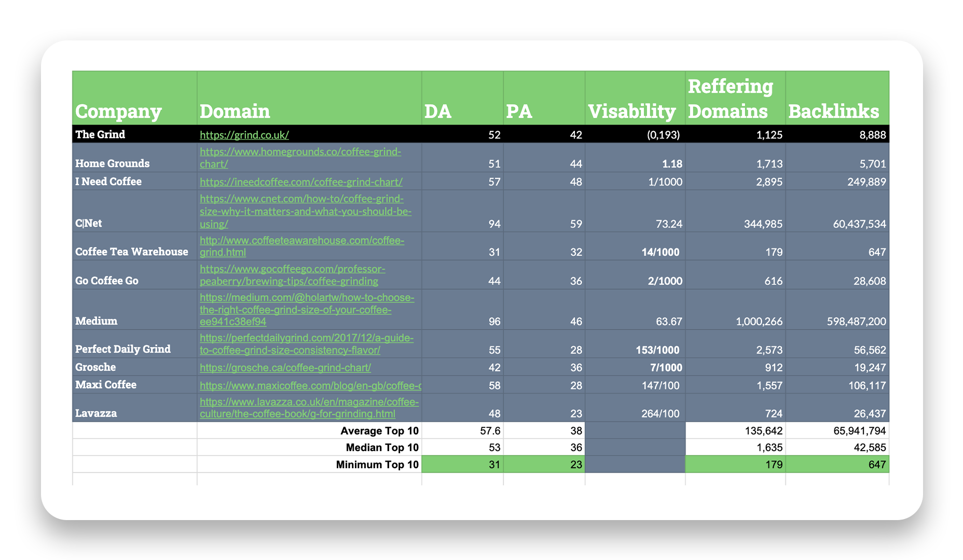Click C|Net referring domains value 344,985
Screen dimensions: 963x560
pos(763,224)
